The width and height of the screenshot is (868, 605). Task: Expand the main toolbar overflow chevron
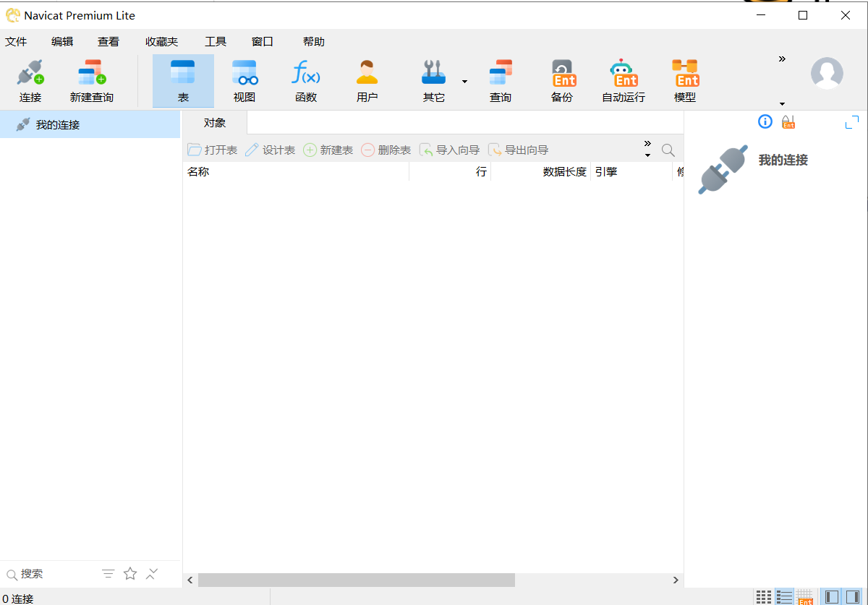coord(782,59)
